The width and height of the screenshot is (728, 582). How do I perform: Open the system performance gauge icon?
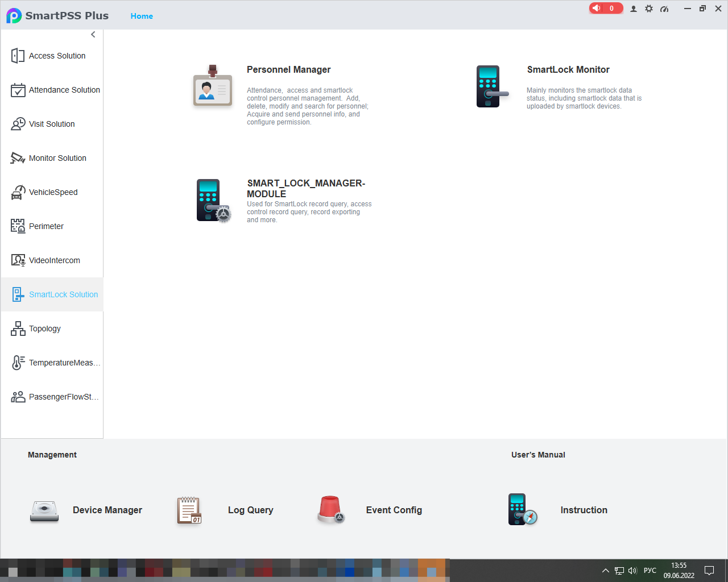pyautogui.click(x=664, y=9)
